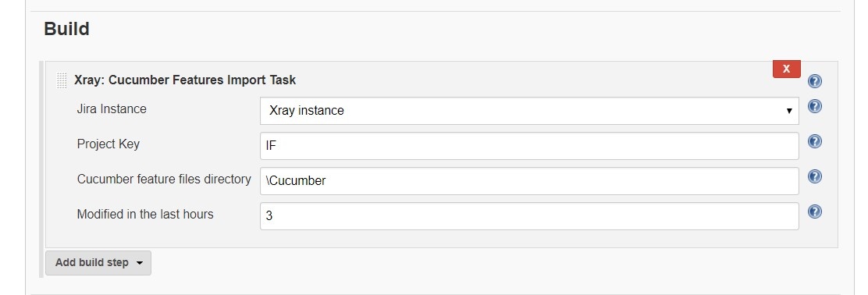
Task: Delete the Cucumber Features Import build step
Action: (x=787, y=69)
